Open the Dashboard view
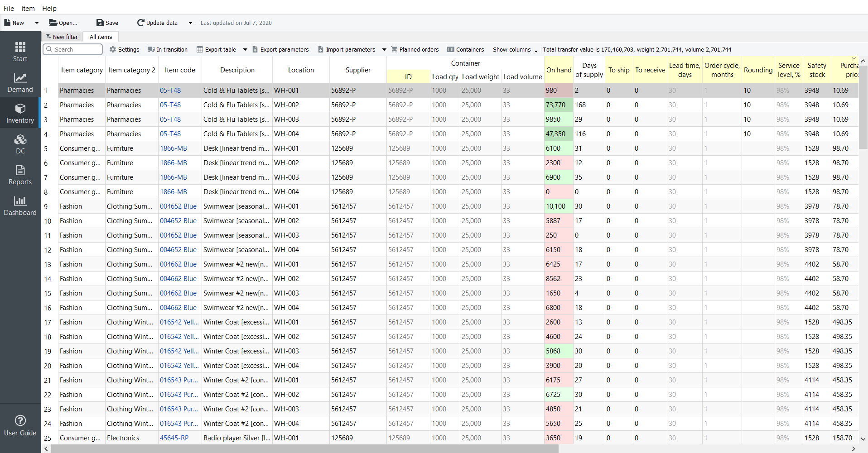Image resolution: width=868 pixels, height=453 pixels. 20,205
